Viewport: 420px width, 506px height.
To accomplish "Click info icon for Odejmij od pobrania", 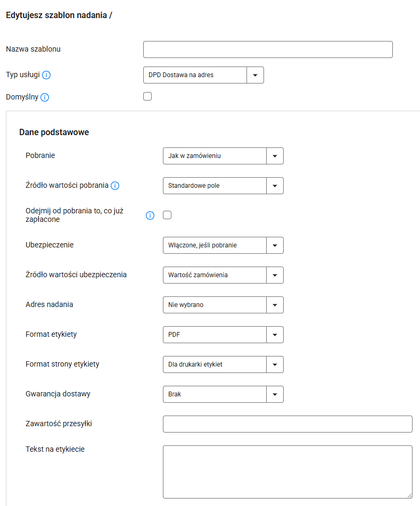I will coord(150,215).
